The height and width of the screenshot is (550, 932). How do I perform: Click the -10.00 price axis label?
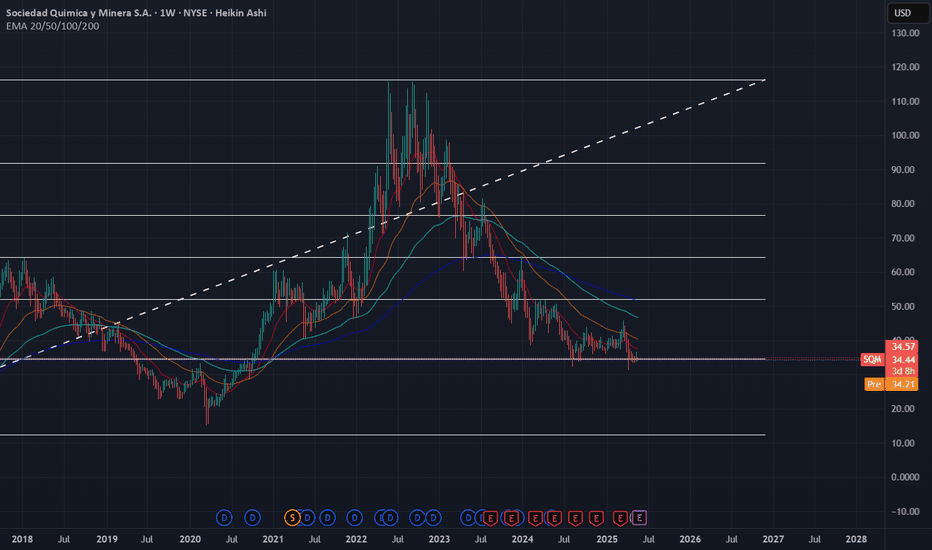coord(904,512)
